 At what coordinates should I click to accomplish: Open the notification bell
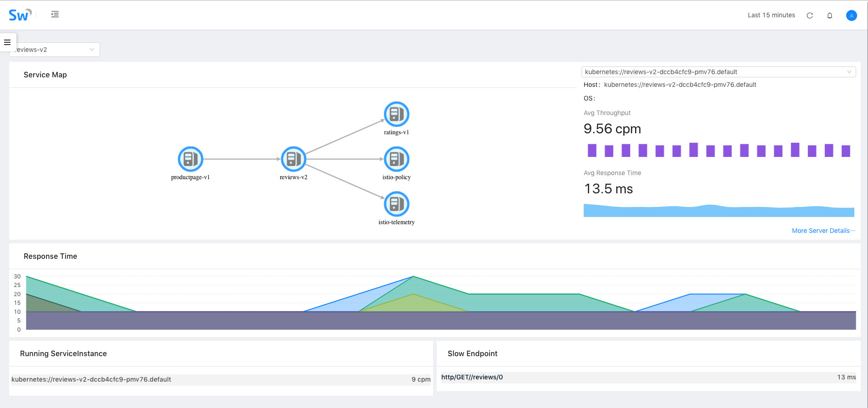click(830, 15)
